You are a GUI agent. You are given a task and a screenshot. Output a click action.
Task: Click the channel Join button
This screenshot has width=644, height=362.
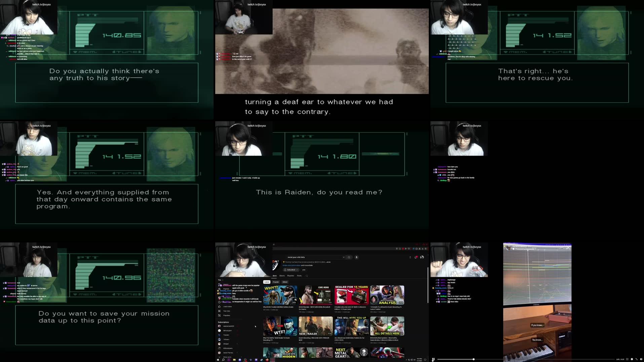[x=304, y=270]
